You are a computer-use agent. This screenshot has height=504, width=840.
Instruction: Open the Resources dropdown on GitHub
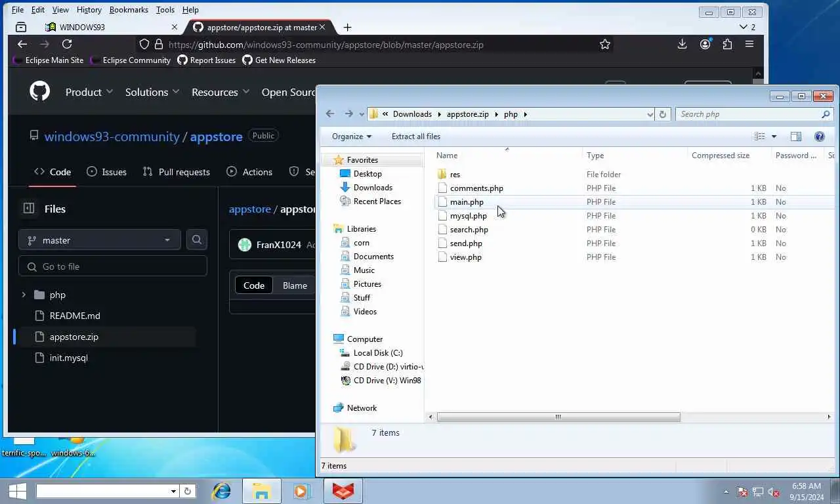[x=220, y=92]
